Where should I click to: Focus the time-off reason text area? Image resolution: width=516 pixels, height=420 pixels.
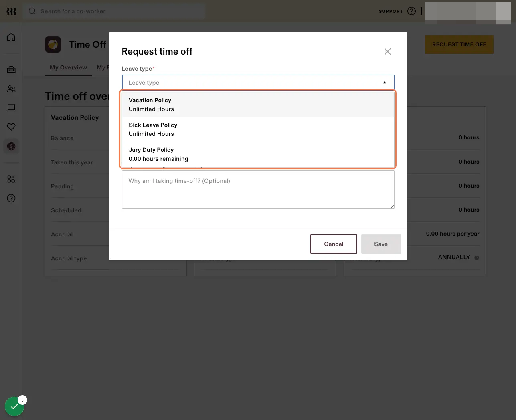pyautogui.click(x=258, y=190)
